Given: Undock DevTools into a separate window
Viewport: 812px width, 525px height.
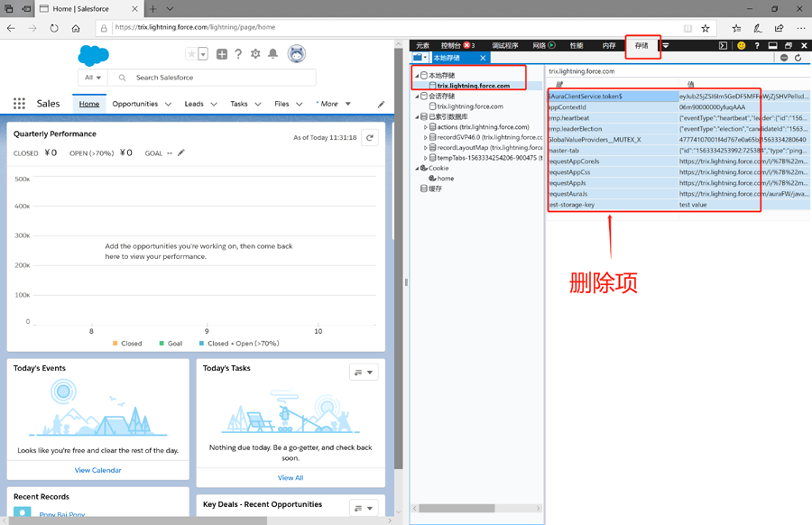Looking at the screenshot, I should click(x=789, y=46).
